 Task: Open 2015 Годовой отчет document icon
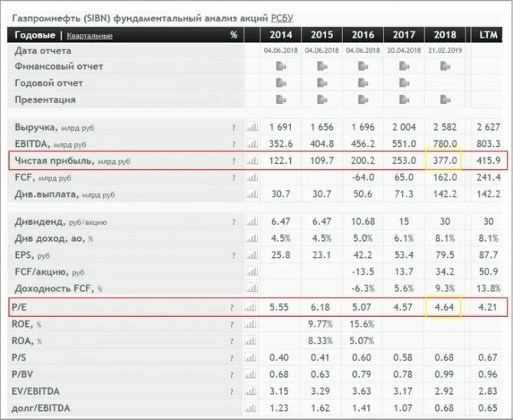pos(322,83)
